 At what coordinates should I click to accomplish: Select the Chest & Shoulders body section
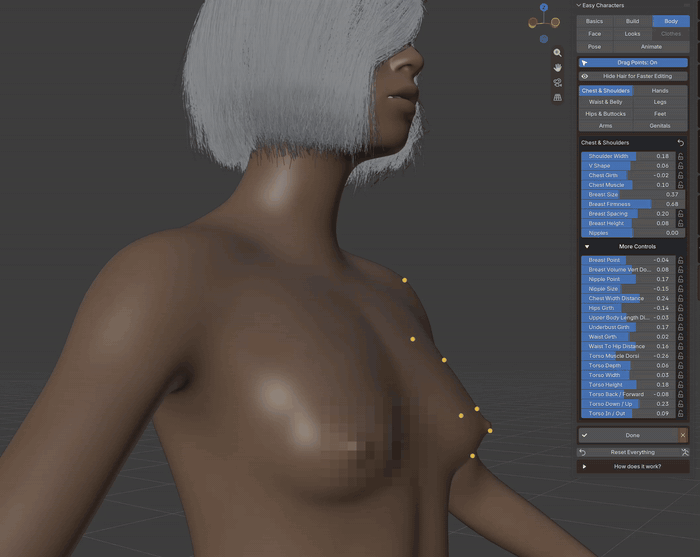(605, 91)
